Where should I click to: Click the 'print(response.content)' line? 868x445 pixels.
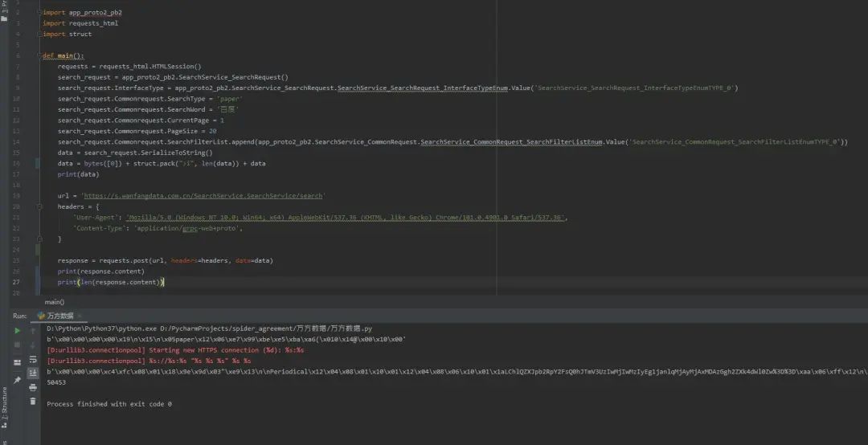tap(100, 271)
